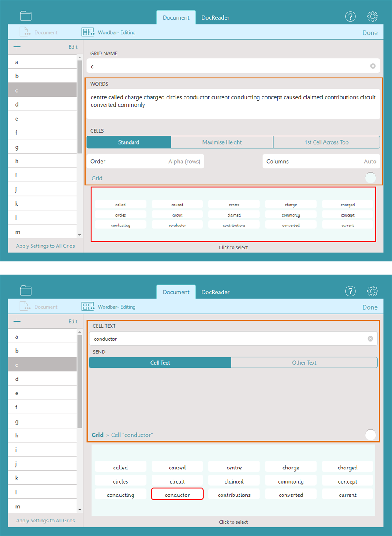Click Done to finish editing

click(369, 32)
